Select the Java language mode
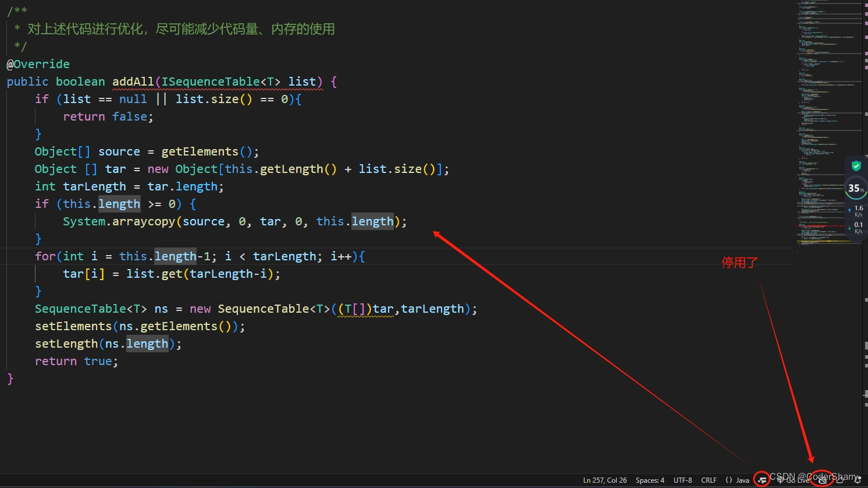 743,480
